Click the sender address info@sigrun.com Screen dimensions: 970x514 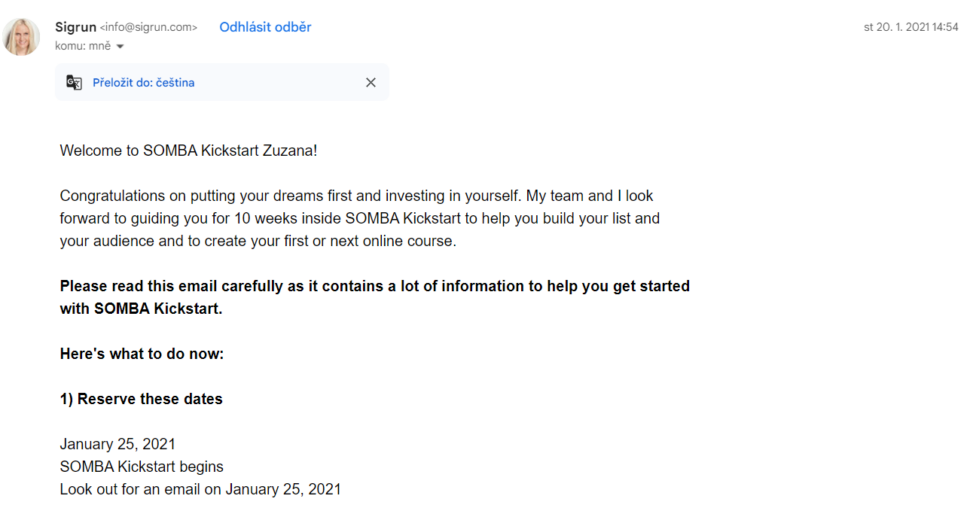(x=149, y=28)
